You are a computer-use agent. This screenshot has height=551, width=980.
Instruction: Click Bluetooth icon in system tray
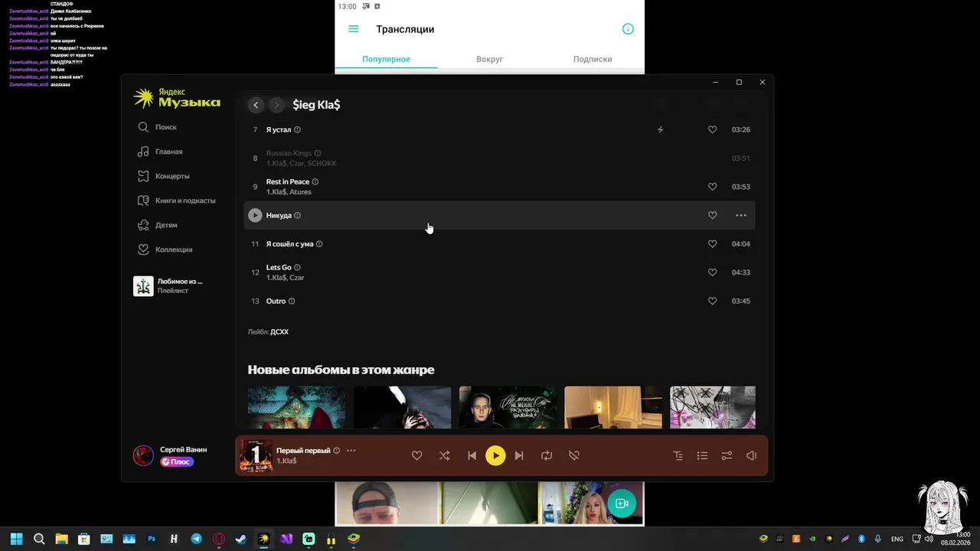[x=861, y=539]
